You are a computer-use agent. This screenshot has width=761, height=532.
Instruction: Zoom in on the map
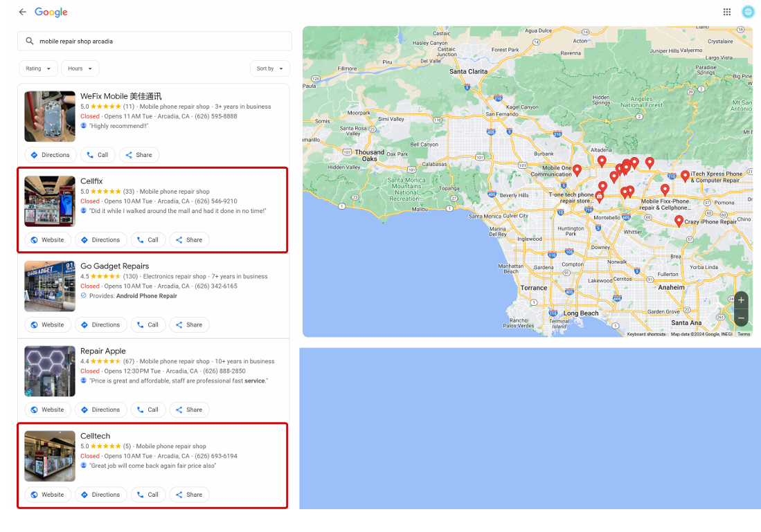pos(741,300)
